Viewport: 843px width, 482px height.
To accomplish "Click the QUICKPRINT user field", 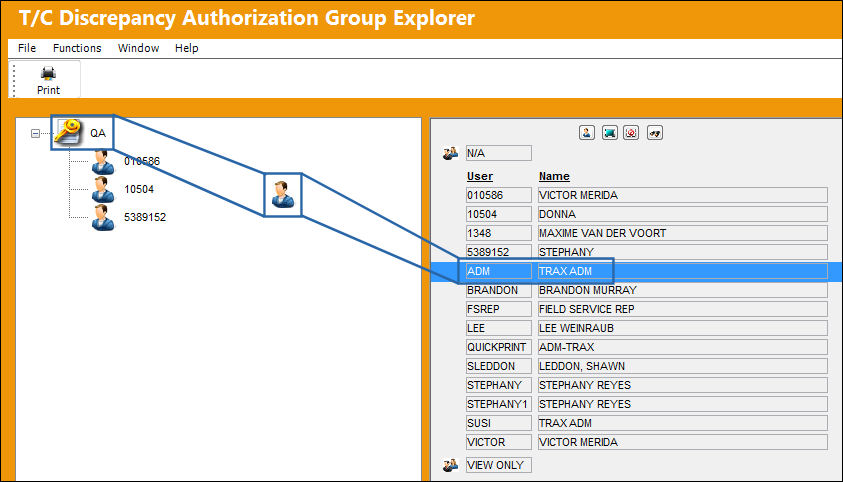I will point(498,347).
